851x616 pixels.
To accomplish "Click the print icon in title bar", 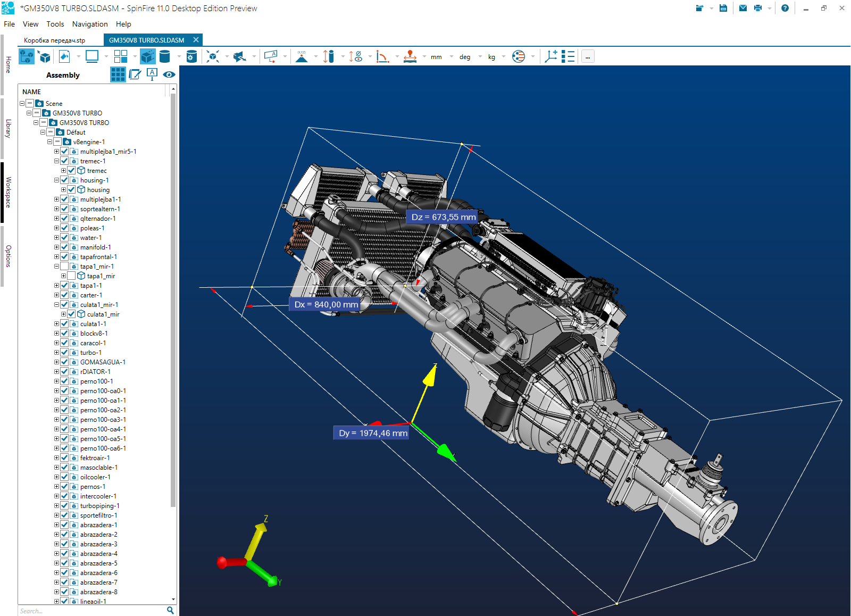I will (758, 8).
